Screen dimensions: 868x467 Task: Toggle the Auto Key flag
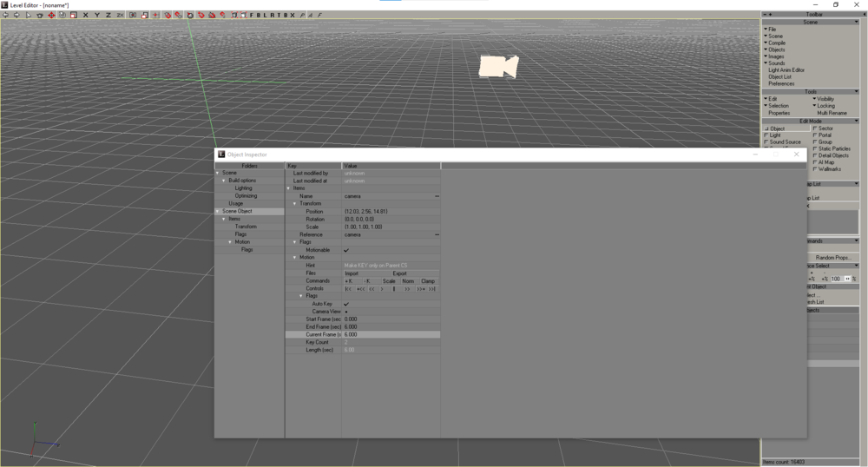coord(346,304)
